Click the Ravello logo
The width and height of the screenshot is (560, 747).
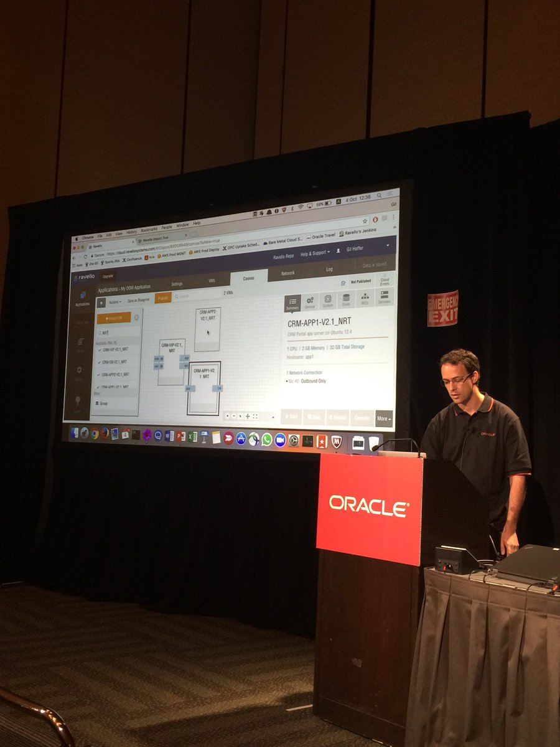(85, 277)
